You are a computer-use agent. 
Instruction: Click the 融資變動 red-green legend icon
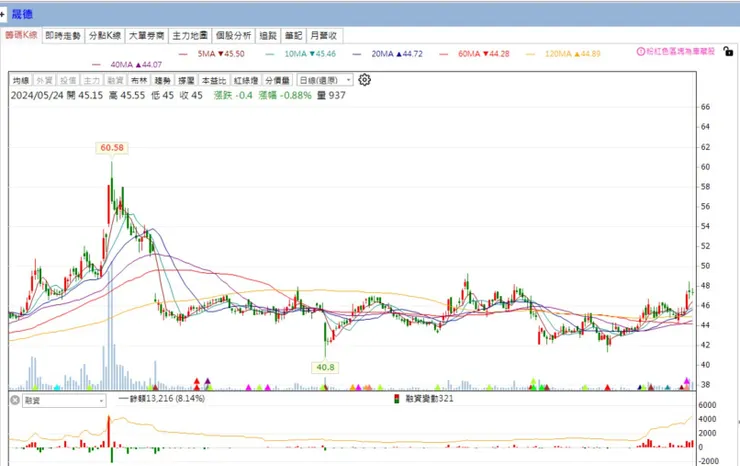click(397, 399)
